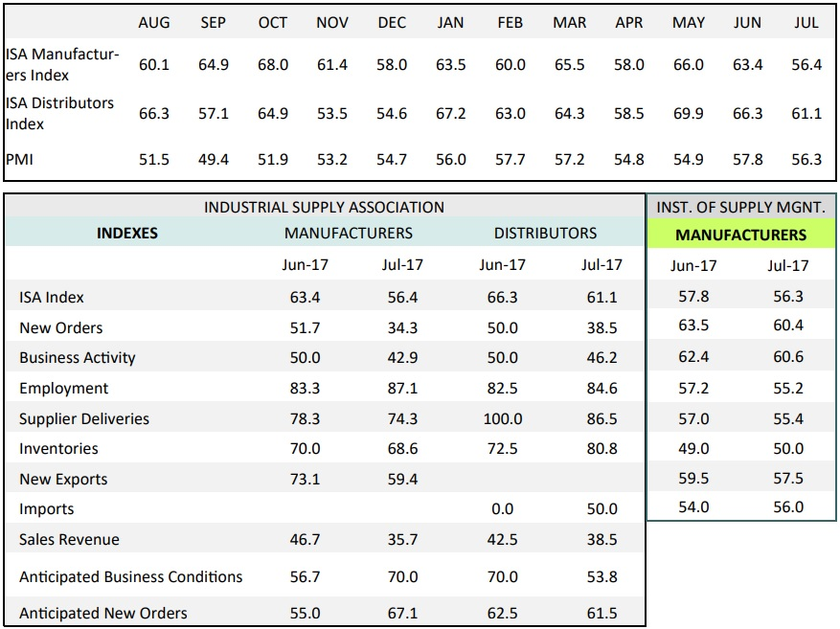The width and height of the screenshot is (840, 629).
Task: Click Employment Manufacturers Jun-17 value 83.3
Action: [305, 388]
